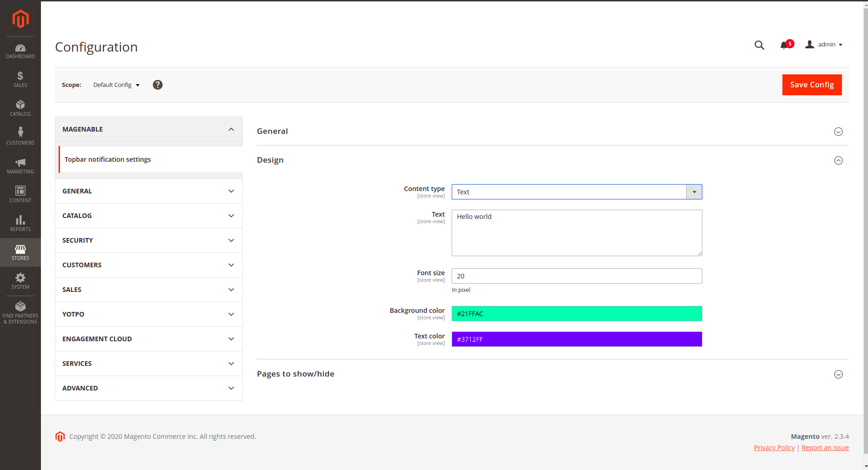Select Topbar notification settings item
Image resolution: width=868 pixels, height=470 pixels.
coord(151,159)
